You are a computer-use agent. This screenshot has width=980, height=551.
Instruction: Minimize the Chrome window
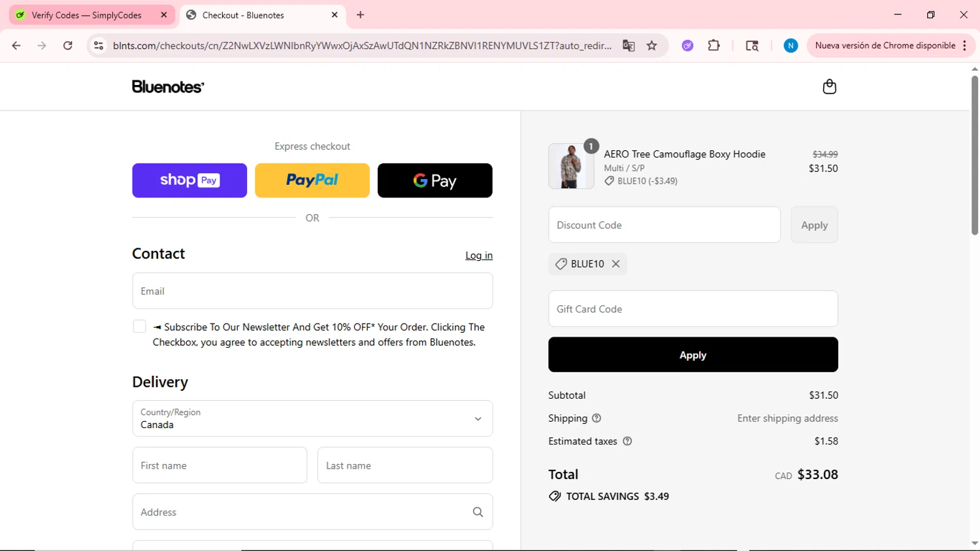point(898,14)
